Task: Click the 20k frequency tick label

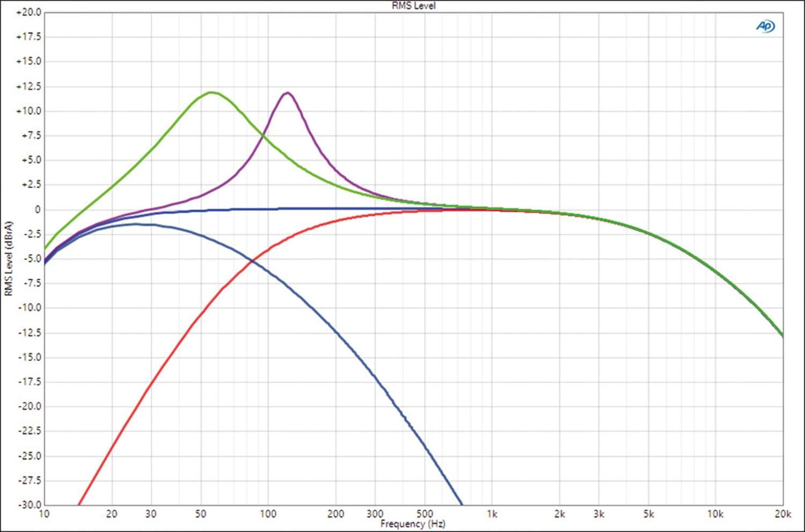Action: pyautogui.click(x=782, y=514)
